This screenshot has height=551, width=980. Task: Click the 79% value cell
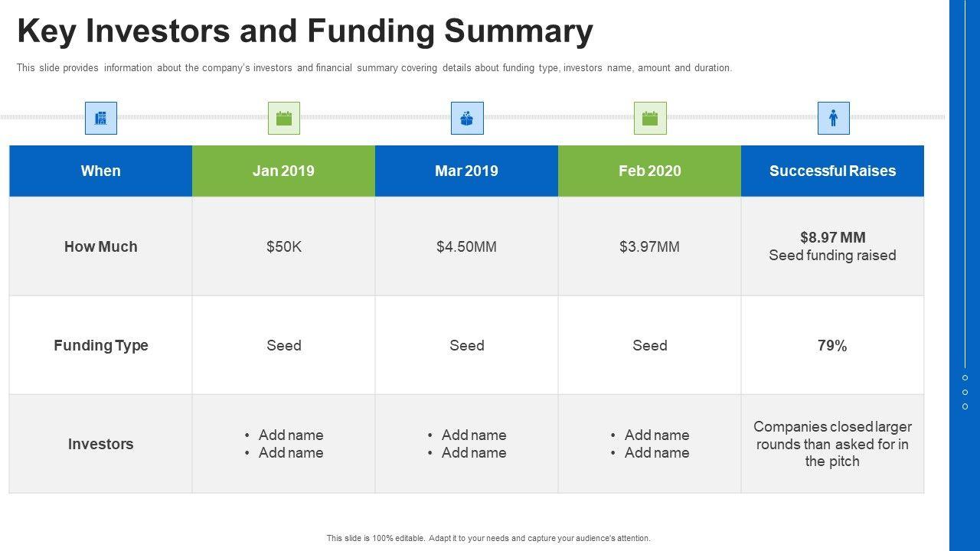click(832, 345)
